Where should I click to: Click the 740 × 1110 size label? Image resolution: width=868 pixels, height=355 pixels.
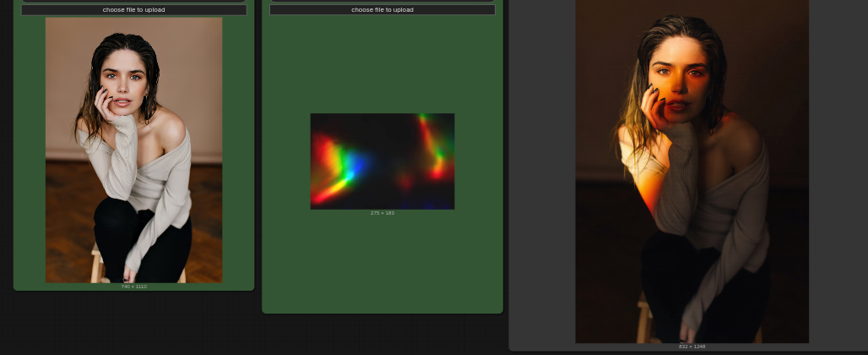pos(133,287)
